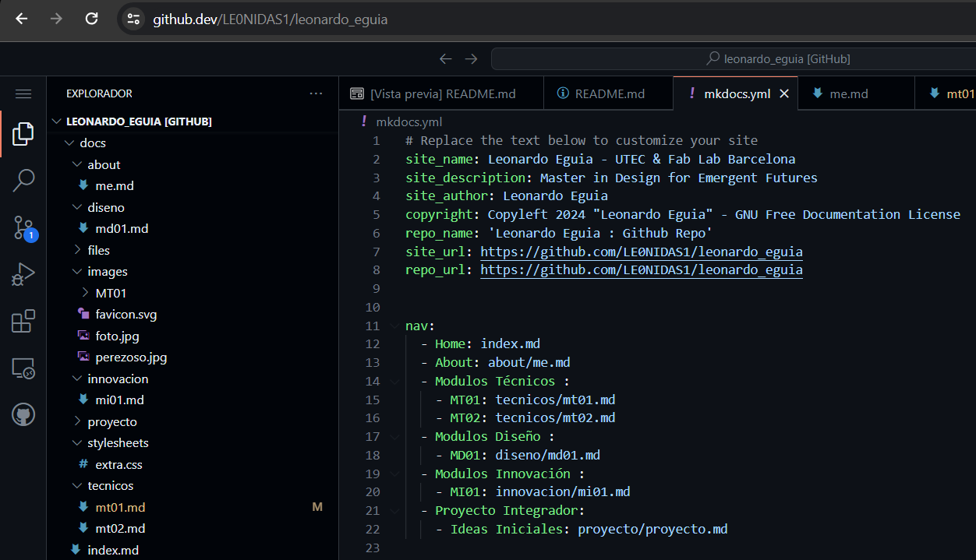Click line number 10 in the gutter

tap(373, 307)
